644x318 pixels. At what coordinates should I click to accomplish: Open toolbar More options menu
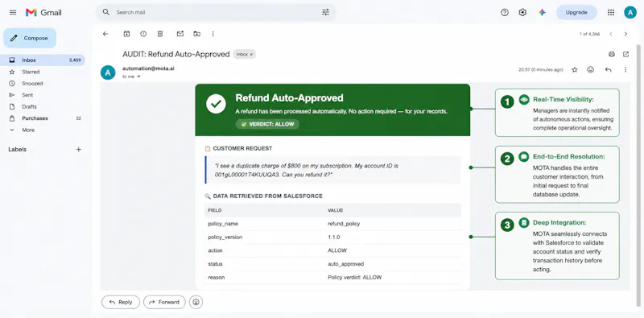point(213,34)
